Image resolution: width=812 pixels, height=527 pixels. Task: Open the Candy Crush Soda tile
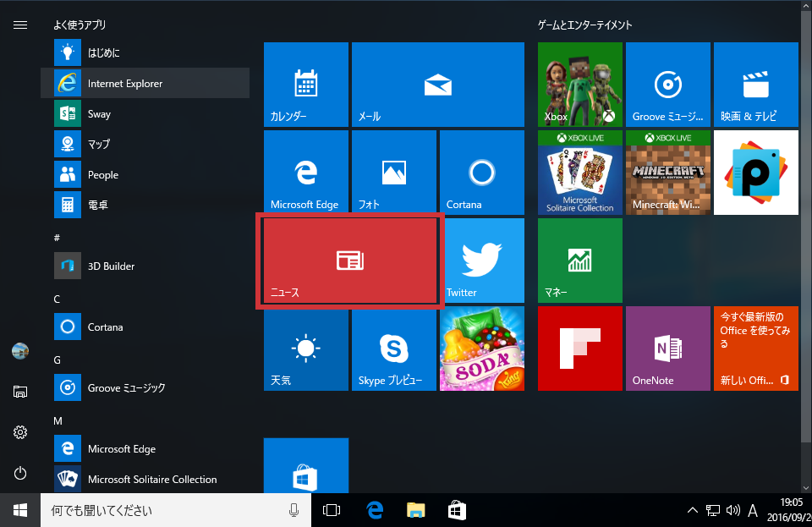point(482,349)
